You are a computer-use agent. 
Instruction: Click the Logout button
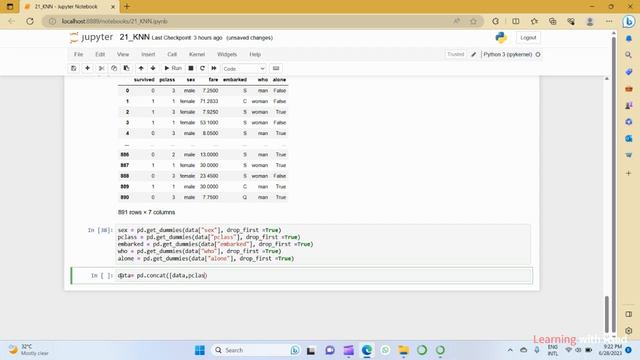528,38
